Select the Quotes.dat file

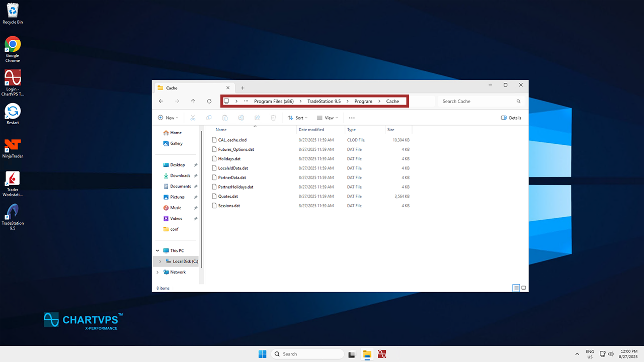(228, 196)
